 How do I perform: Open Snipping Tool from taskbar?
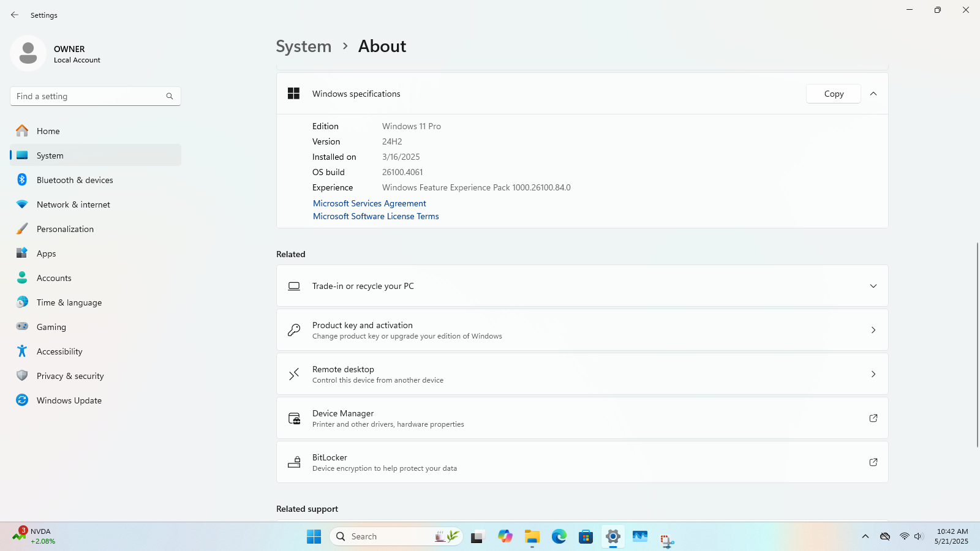point(666,539)
